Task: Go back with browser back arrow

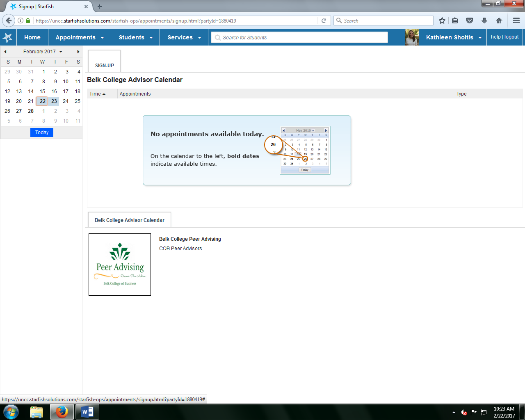Action: tap(9, 21)
